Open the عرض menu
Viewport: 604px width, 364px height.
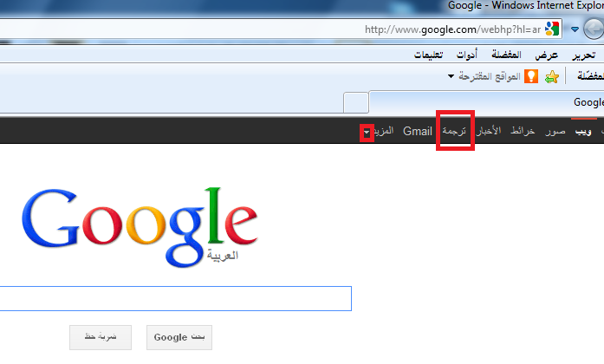[546, 55]
